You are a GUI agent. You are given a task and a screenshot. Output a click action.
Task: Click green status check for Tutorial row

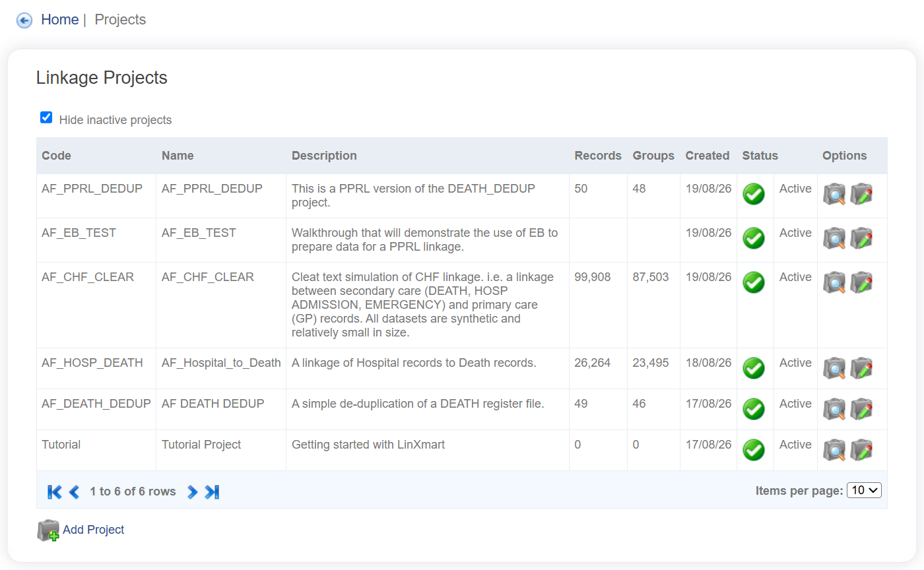pos(754,450)
